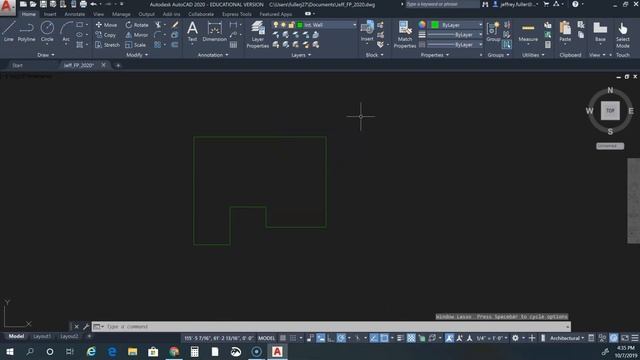The width and height of the screenshot is (640, 360).
Task: Open the AutoCAD application menu logo
Action: pyautogui.click(x=7, y=7)
